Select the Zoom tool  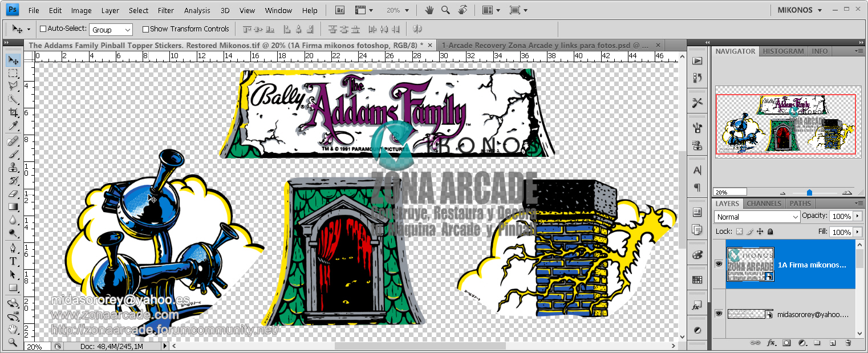[x=14, y=342]
